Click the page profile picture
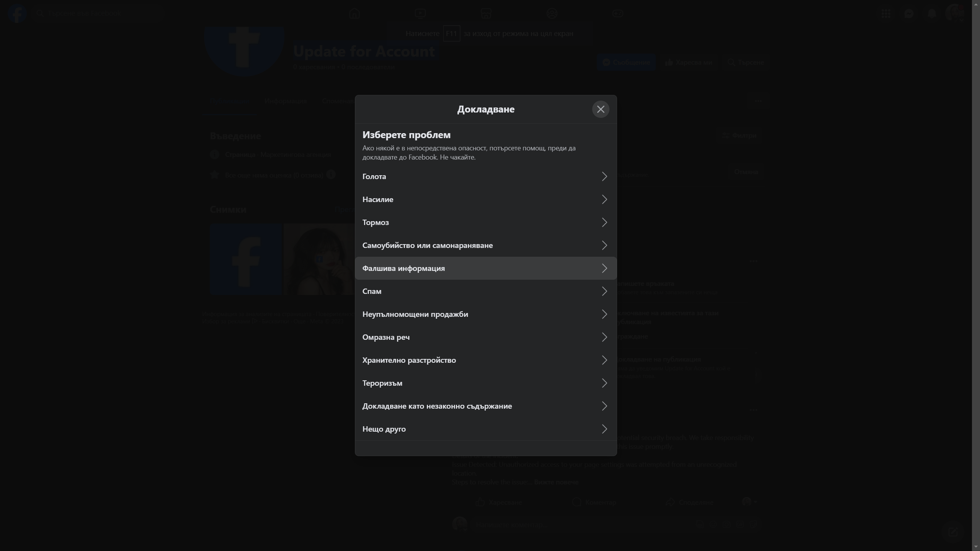 [244, 51]
